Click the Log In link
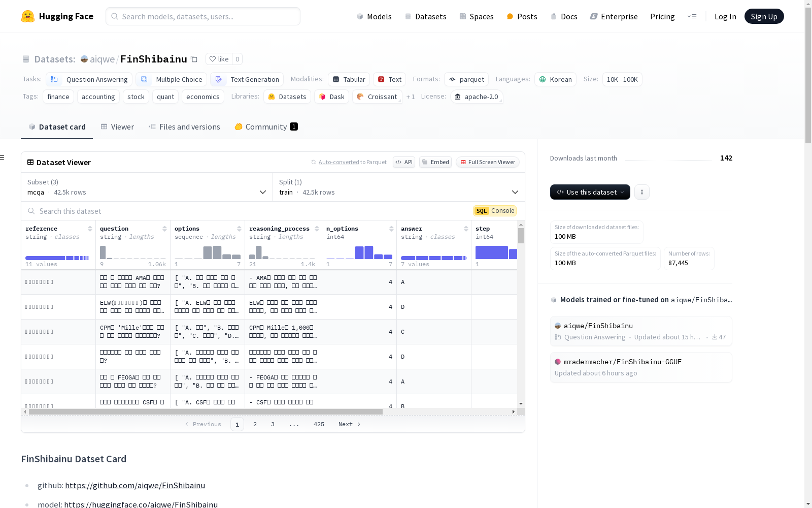This screenshot has width=812, height=508. [x=725, y=16]
